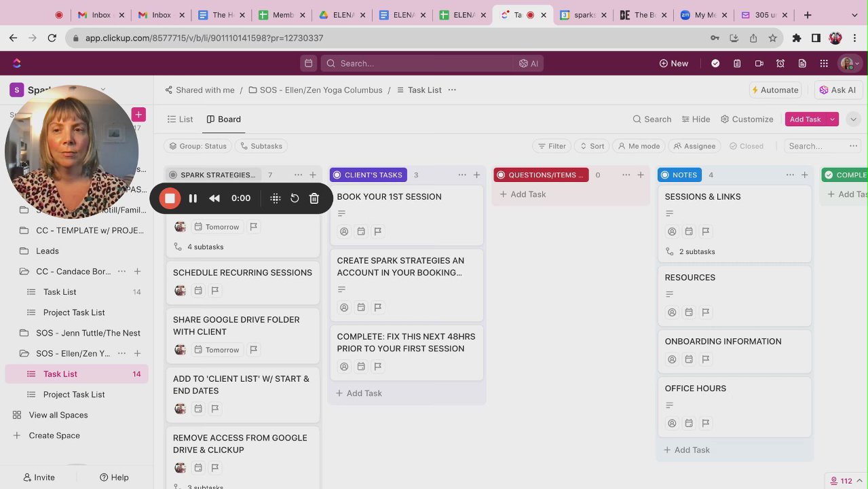
Task: Set due date on BOOK YOUR 1ST SESSION card
Action: (x=361, y=232)
